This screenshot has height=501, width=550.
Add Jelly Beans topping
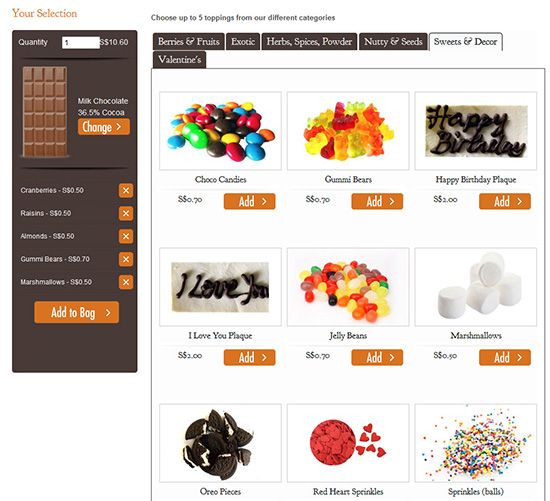tap(377, 358)
